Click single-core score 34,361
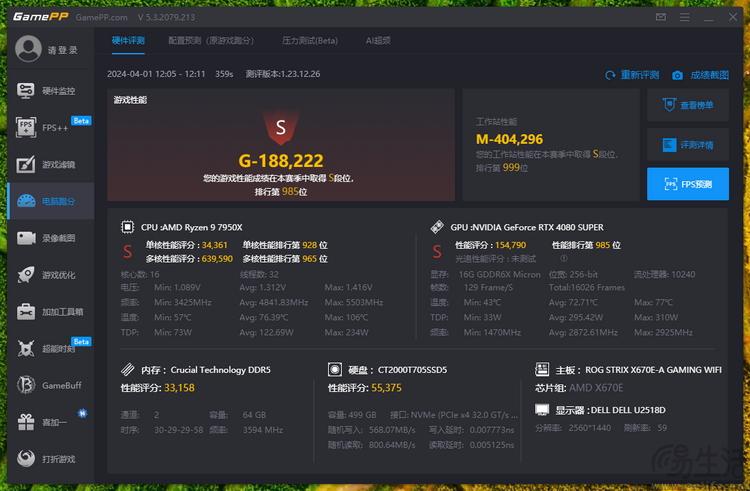Screen dimensions: 750x491 (x=214, y=245)
